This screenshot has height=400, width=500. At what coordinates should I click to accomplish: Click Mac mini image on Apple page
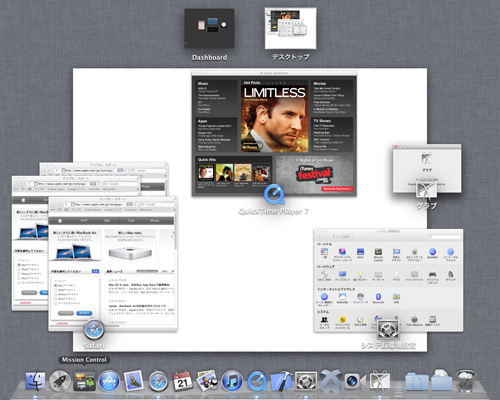coord(130,254)
